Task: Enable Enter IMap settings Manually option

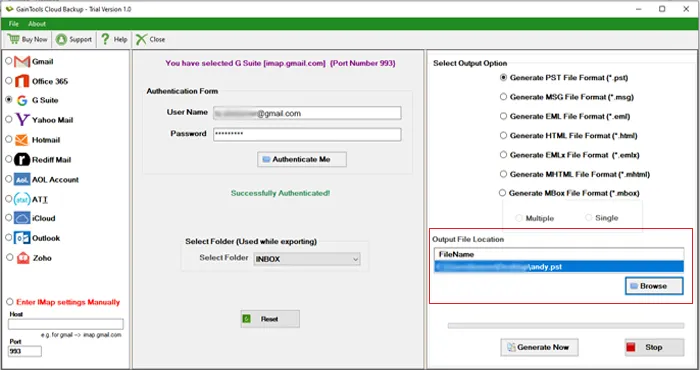Action: click(x=9, y=302)
